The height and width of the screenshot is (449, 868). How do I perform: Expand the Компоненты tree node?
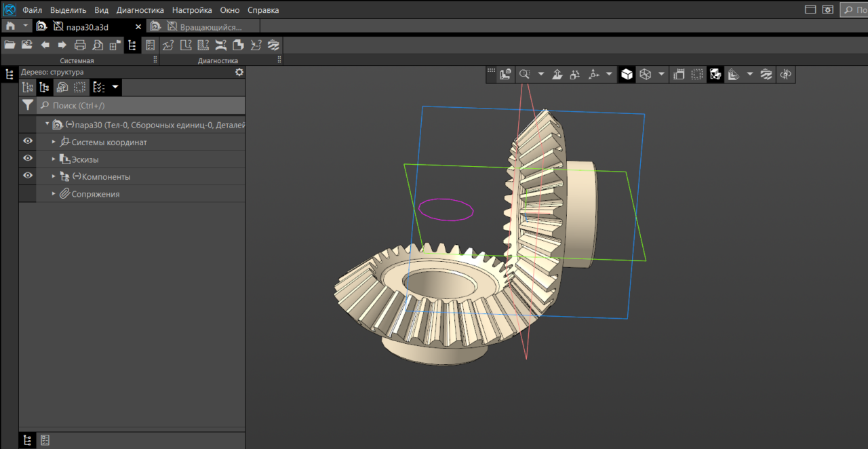point(54,176)
